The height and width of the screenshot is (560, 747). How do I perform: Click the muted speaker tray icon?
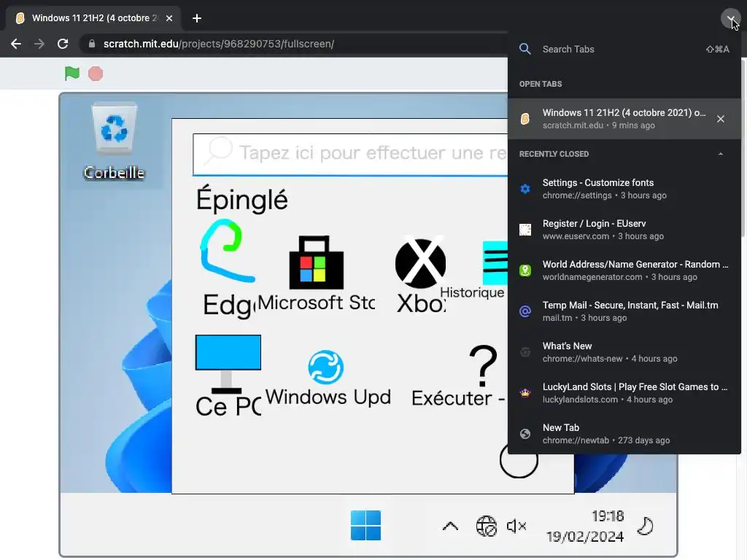516,526
